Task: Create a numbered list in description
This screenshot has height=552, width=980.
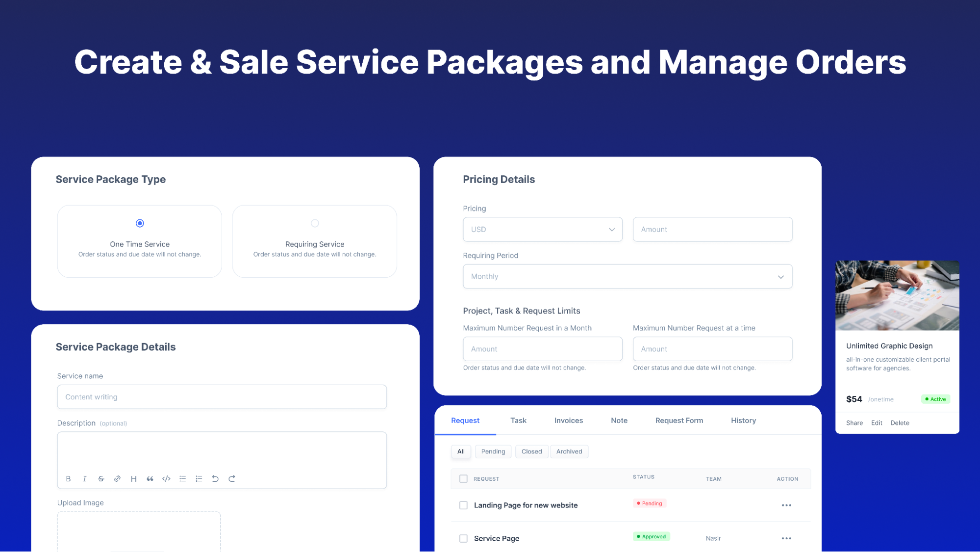Action: [199, 478]
